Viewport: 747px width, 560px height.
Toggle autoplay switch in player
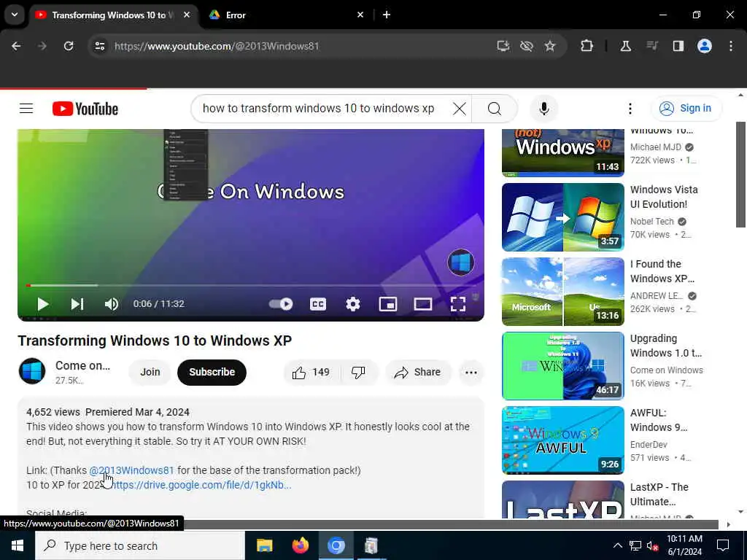pyautogui.click(x=281, y=304)
